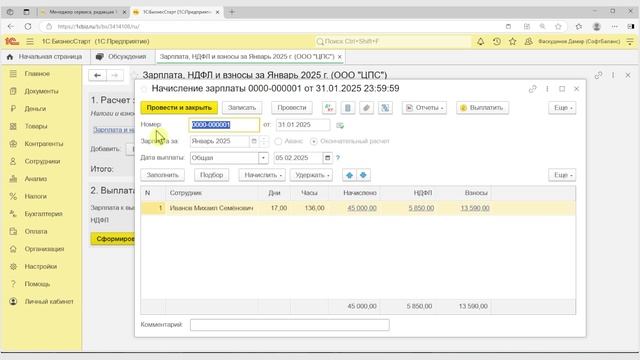
Task: Open Налоги section in sidebar
Action: tap(36, 196)
